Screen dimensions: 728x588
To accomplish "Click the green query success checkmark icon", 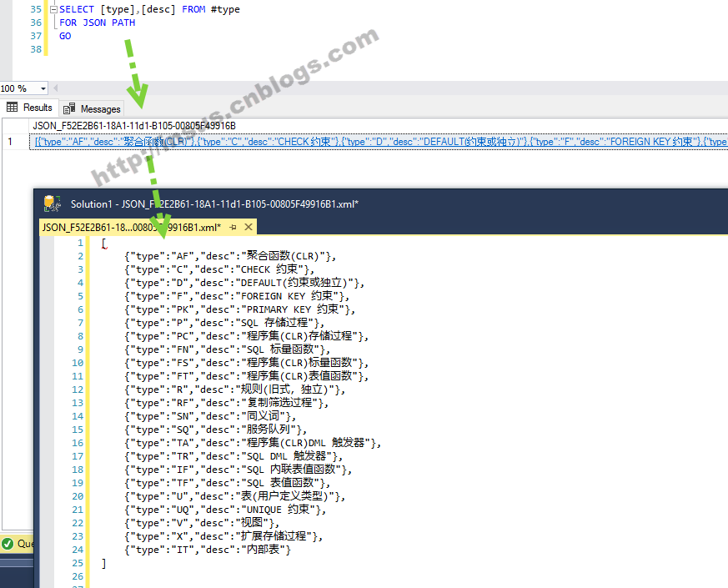I will point(8,544).
